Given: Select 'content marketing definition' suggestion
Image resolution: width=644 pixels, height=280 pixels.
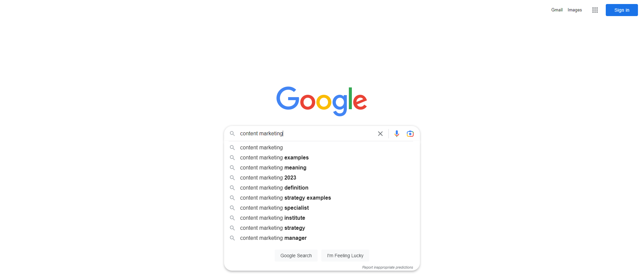Looking at the screenshot, I should 322,188.
